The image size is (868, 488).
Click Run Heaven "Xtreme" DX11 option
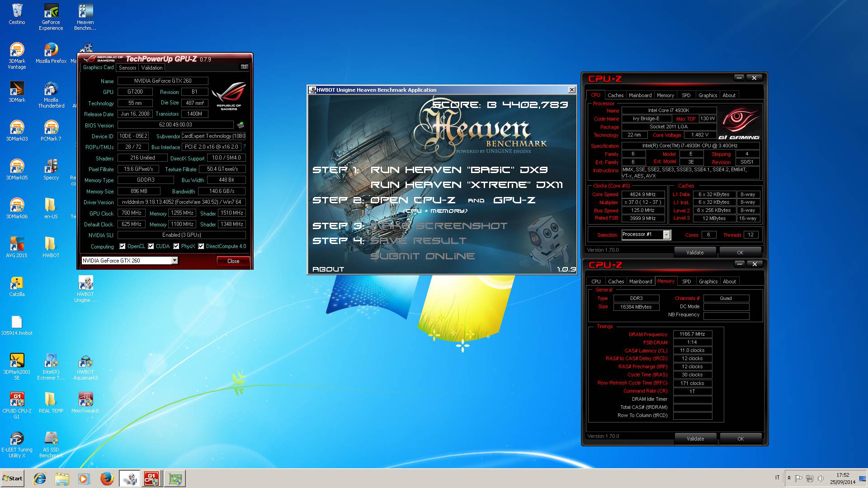467,185
